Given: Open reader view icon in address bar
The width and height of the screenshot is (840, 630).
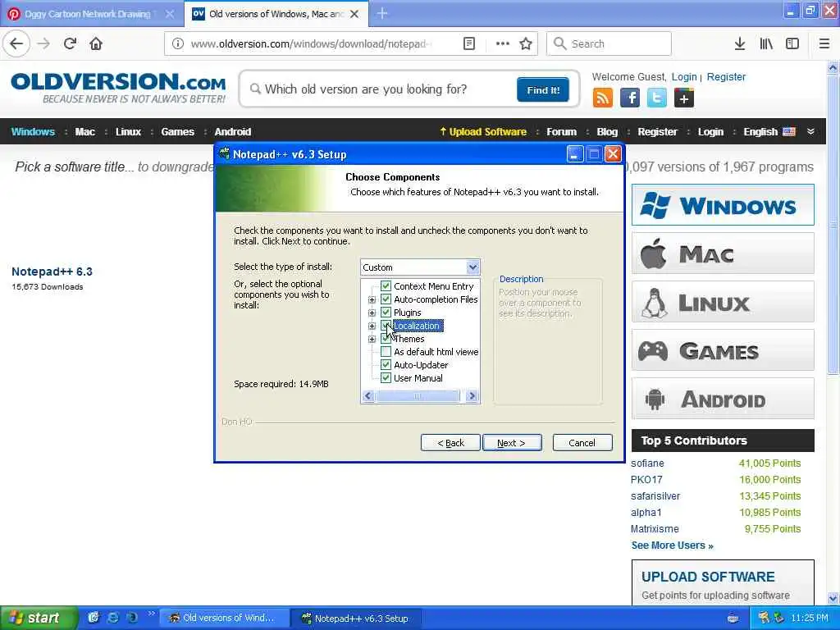Looking at the screenshot, I should 468,43.
